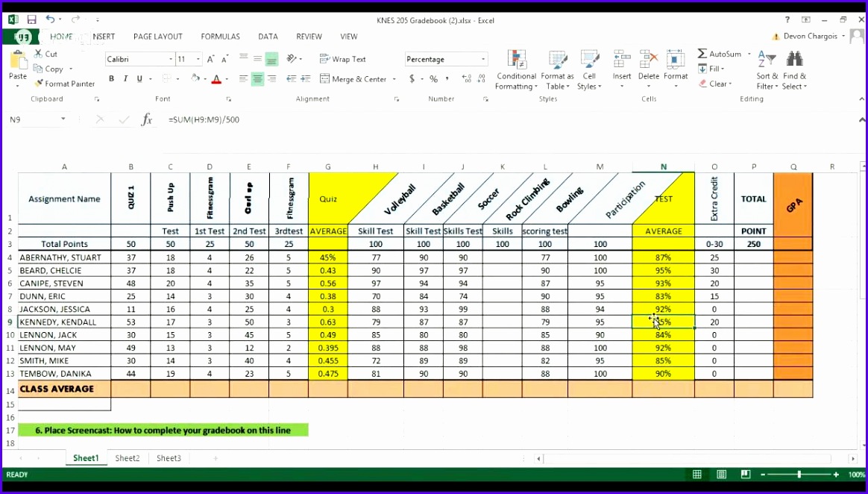
Task: Open the Borders button
Action: click(166, 78)
